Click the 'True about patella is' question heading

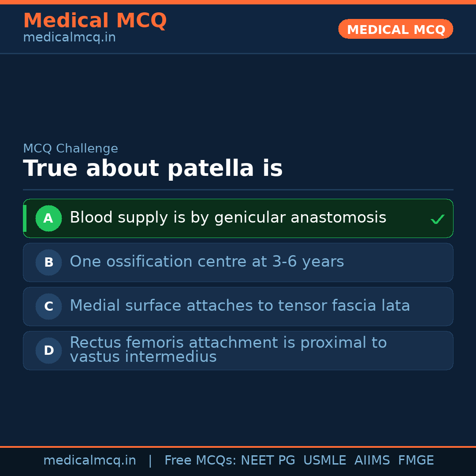[152, 169]
